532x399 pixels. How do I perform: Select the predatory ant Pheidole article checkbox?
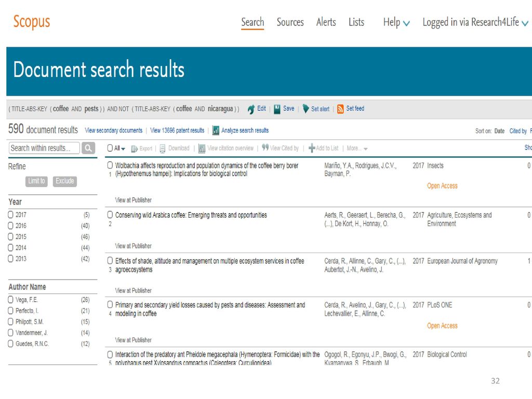click(110, 354)
